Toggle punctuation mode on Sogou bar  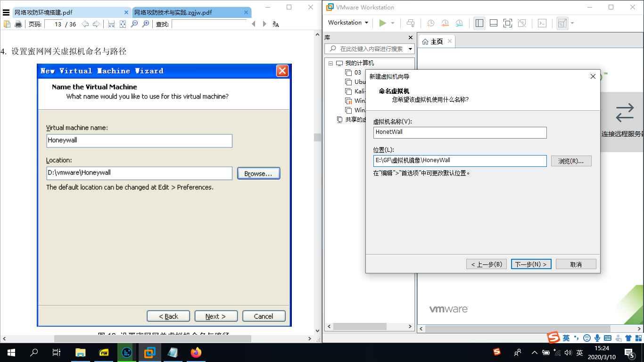(577, 338)
